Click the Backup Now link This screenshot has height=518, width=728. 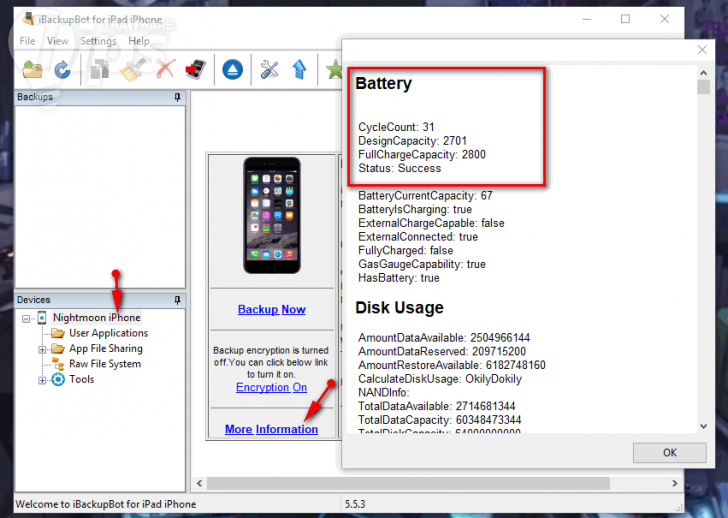(x=272, y=310)
